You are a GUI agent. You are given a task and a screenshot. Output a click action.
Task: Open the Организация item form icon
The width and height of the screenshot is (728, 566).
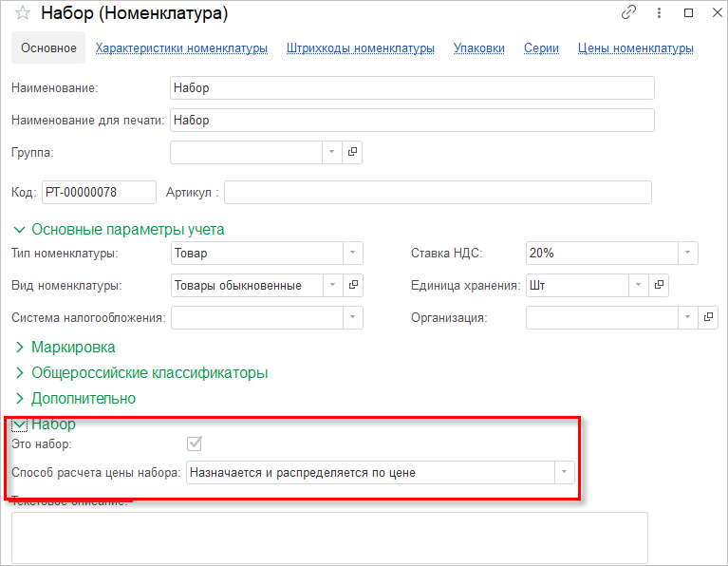pos(708,317)
